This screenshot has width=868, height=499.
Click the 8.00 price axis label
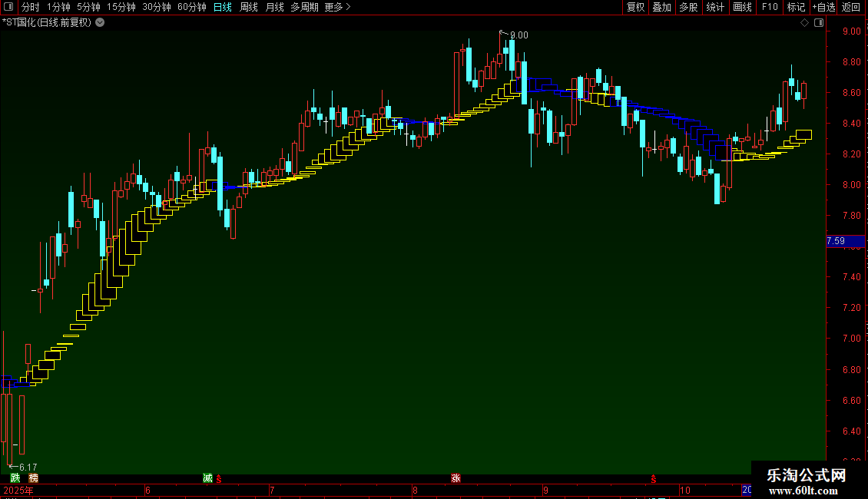[851, 185]
